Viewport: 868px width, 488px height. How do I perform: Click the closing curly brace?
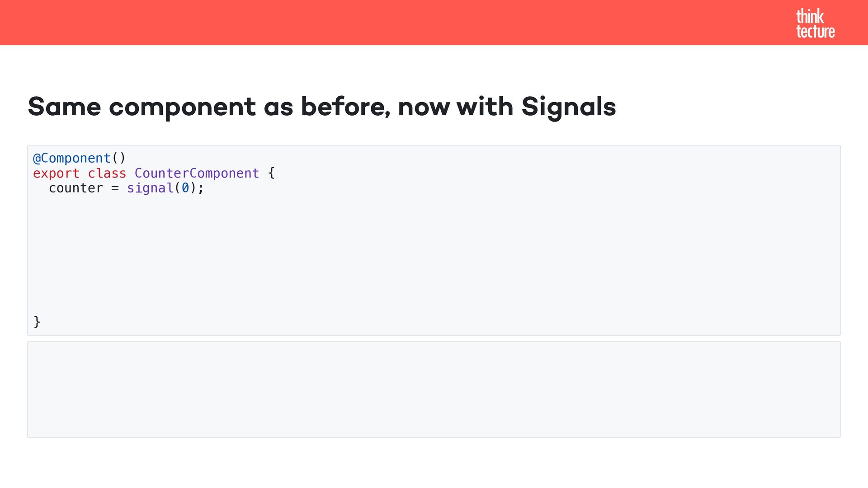[37, 322]
